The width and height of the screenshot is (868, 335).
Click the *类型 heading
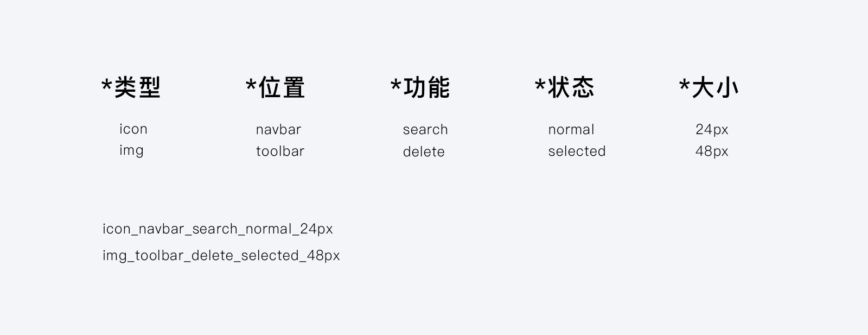[131, 87]
